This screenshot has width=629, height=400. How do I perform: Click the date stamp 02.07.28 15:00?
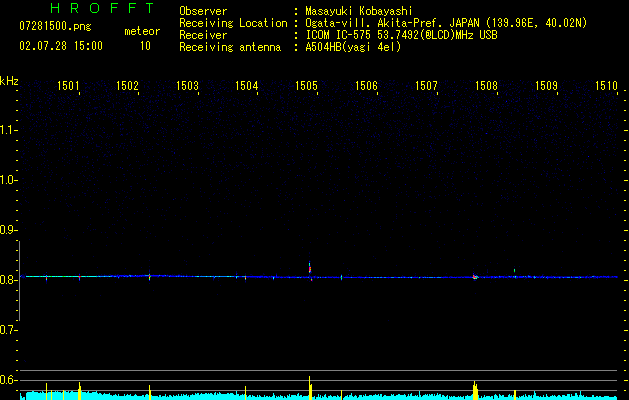(61, 46)
